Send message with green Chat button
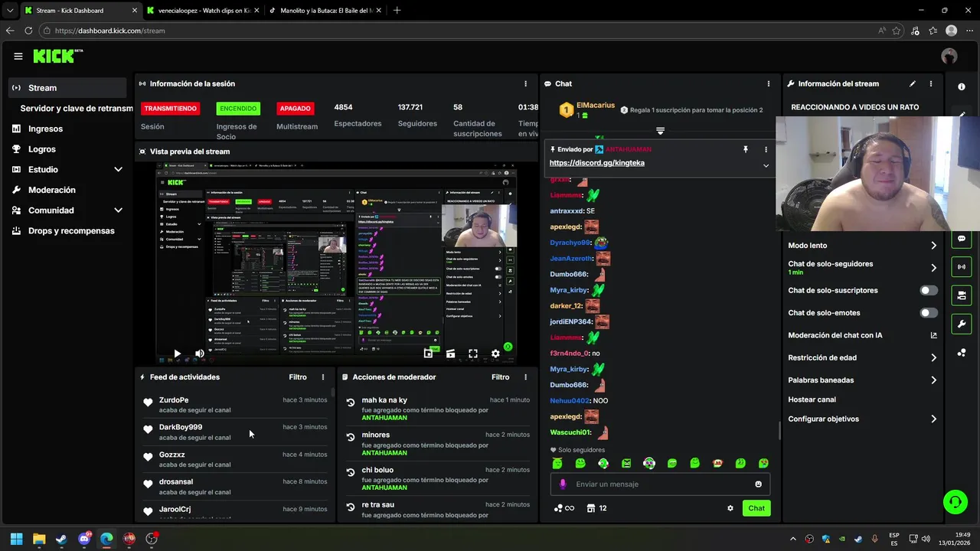This screenshot has width=980, height=551. [x=756, y=508]
